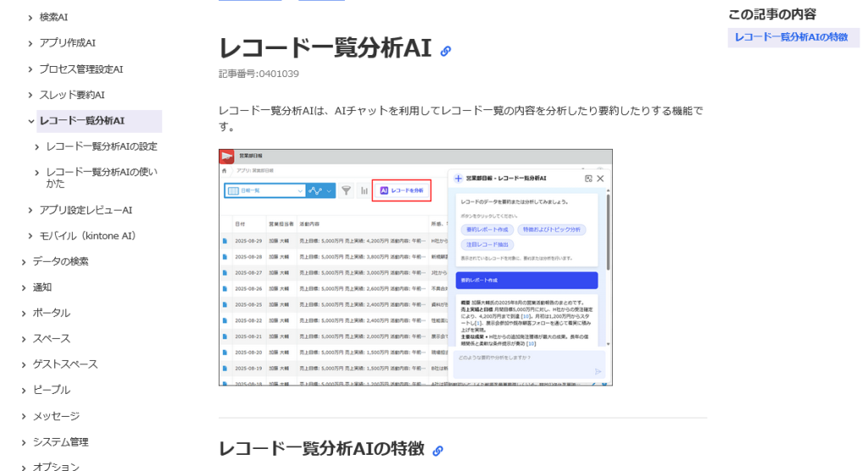Expand chevron next to プロセス管理設定AI

pyautogui.click(x=31, y=69)
